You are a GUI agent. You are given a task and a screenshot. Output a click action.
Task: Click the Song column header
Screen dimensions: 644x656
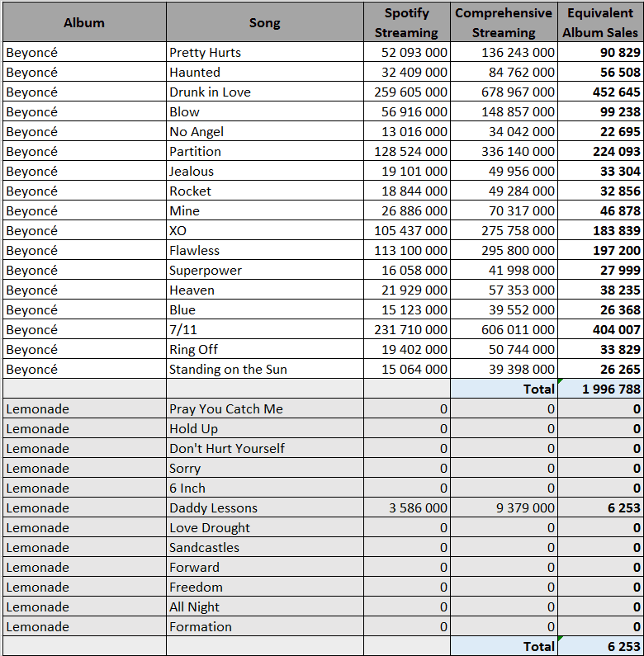point(265,22)
